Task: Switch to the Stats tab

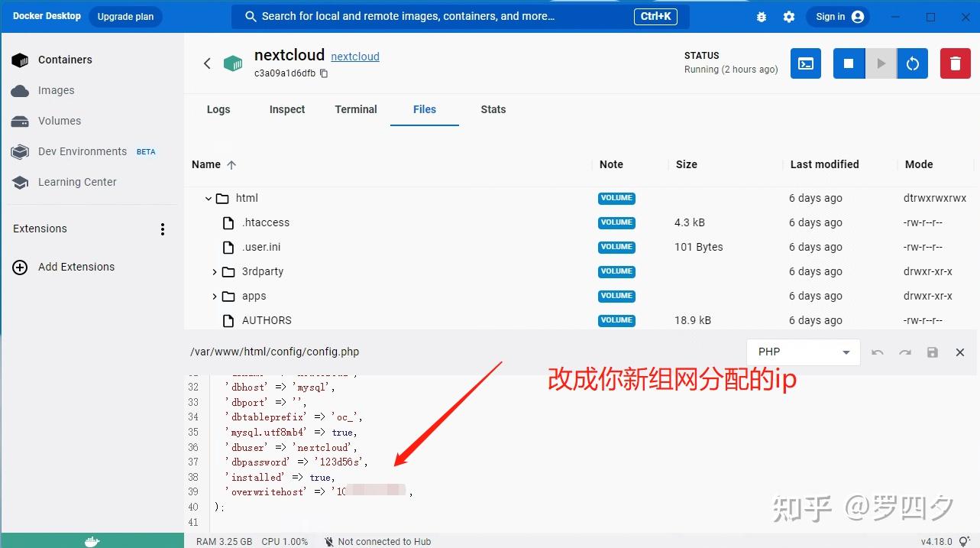Action: click(x=493, y=109)
